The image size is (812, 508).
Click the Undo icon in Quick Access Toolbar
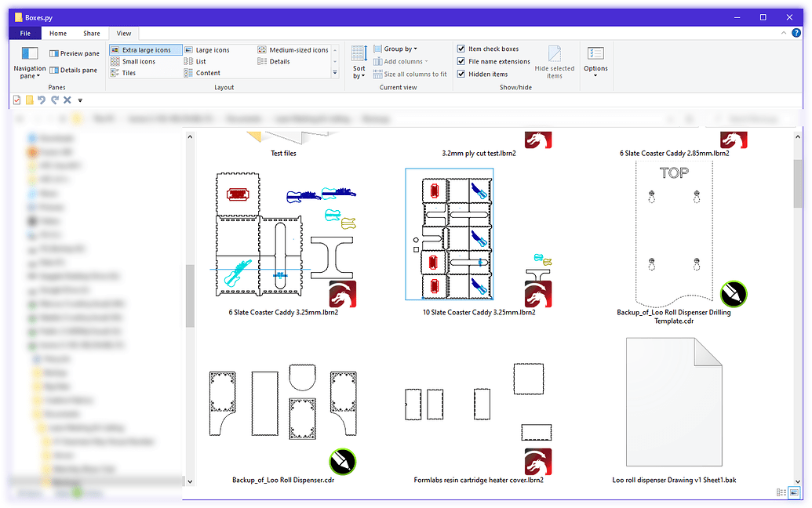[x=41, y=100]
